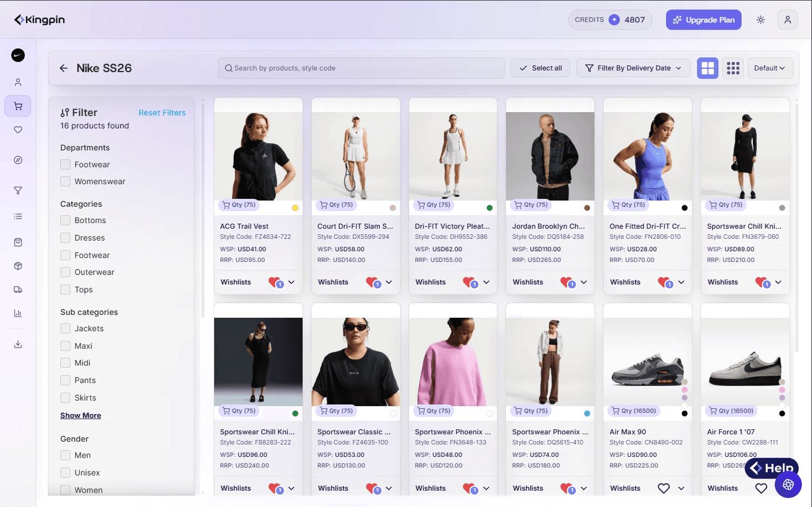Viewport: 812px width, 507px height.
Task: Click the Qty (16500) cart on Air Max 90
Action: (x=634, y=411)
